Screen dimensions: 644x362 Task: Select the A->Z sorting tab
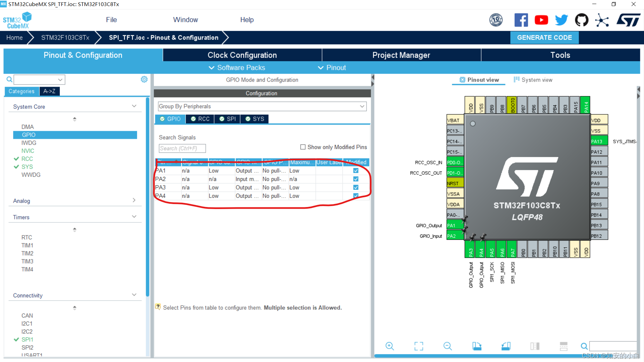click(49, 91)
